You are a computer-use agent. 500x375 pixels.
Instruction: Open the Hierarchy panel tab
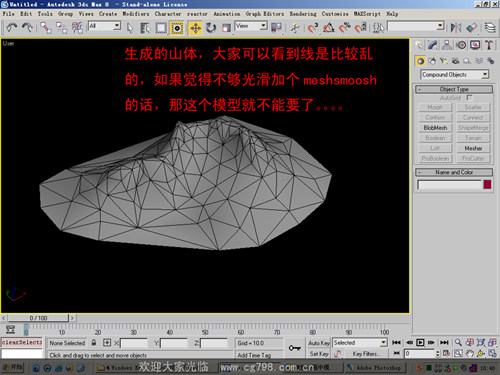tap(447, 45)
